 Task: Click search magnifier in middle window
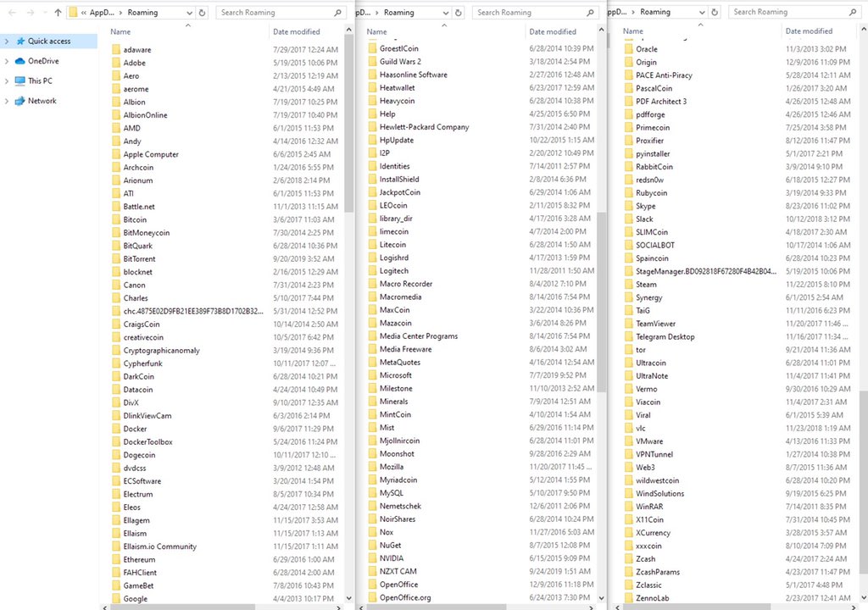tap(591, 12)
